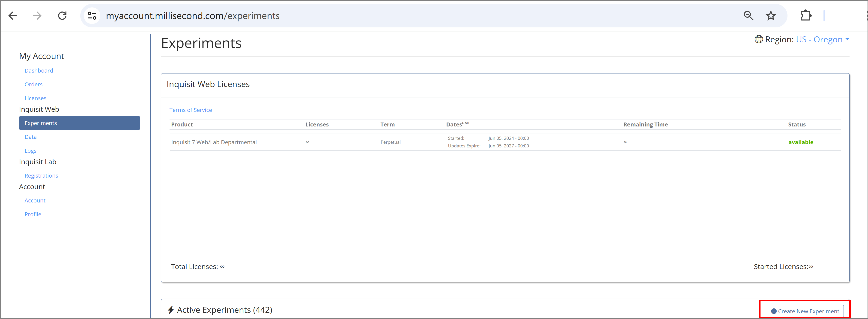Click the My Account sidebar heading
The width and height of the screenshot is (868, 319).
coord(42,56)
